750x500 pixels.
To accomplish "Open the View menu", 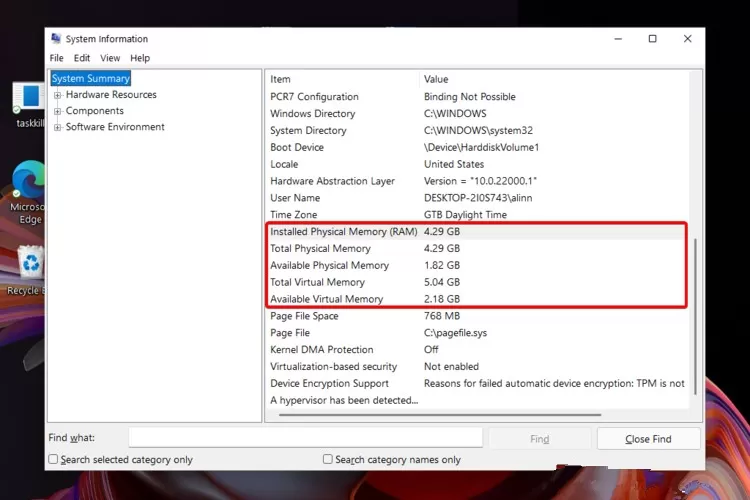I will click(110, 58).
